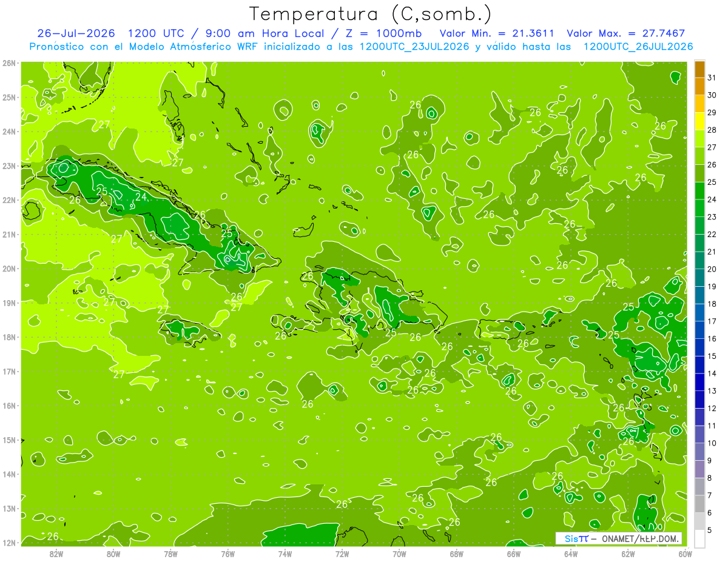Viewport: 728px width, 562px height.
Task: Click longitude axis label '76W'
Action: click(x=227, y=554)
